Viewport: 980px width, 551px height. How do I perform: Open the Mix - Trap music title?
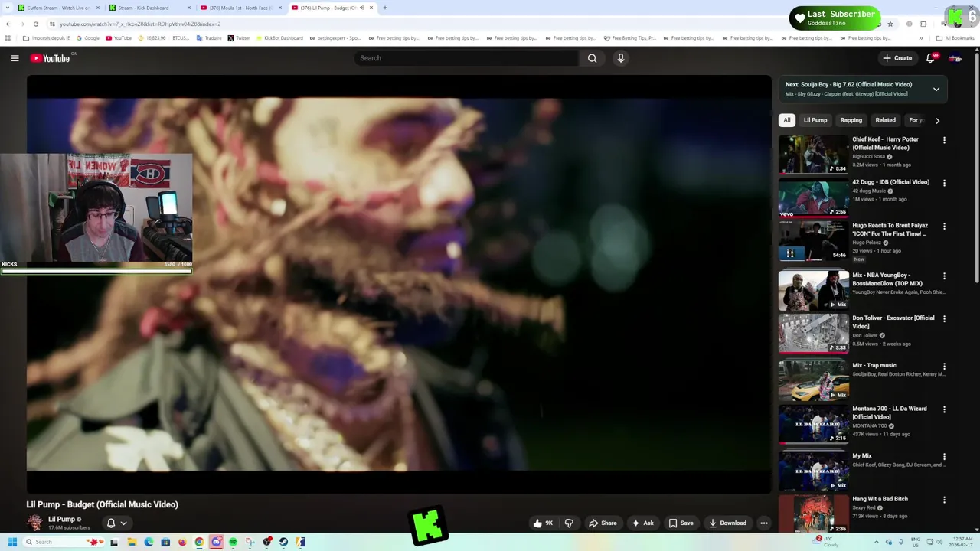click(874, 366)
